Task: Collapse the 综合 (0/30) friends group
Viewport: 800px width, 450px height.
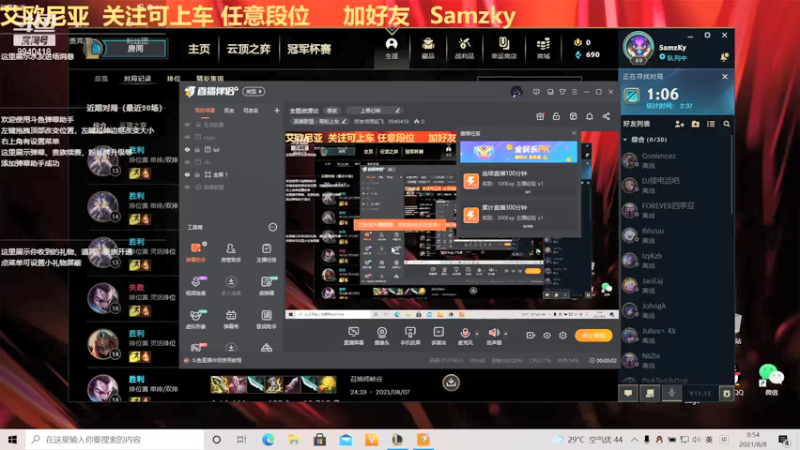Action: [x=626, y=140]
